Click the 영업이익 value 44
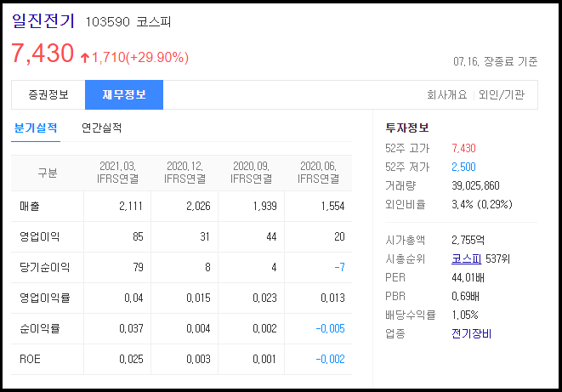 [x=271, y=237]
